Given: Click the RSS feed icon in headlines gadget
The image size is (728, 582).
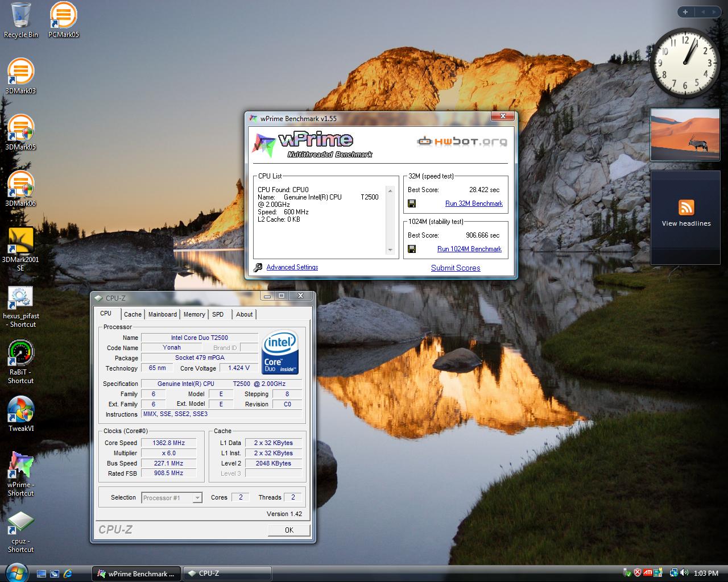Looking at the screenshot, I should tap(686, 207).
